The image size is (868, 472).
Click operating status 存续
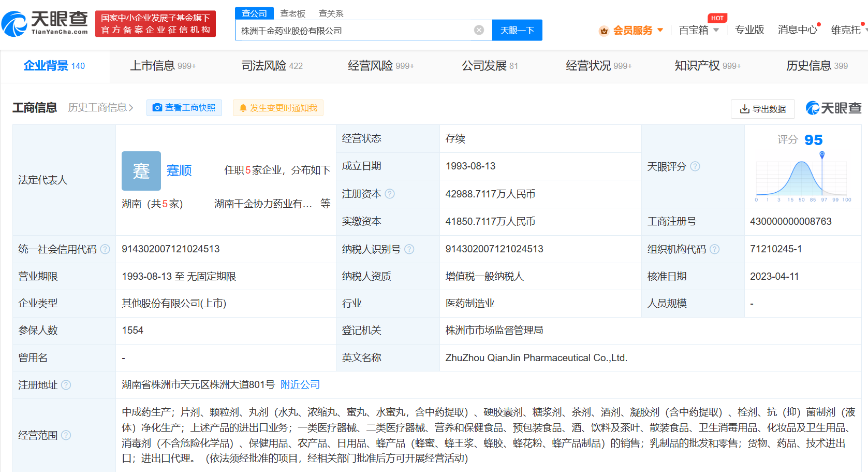pyautogui.click(x=455, y=138)
